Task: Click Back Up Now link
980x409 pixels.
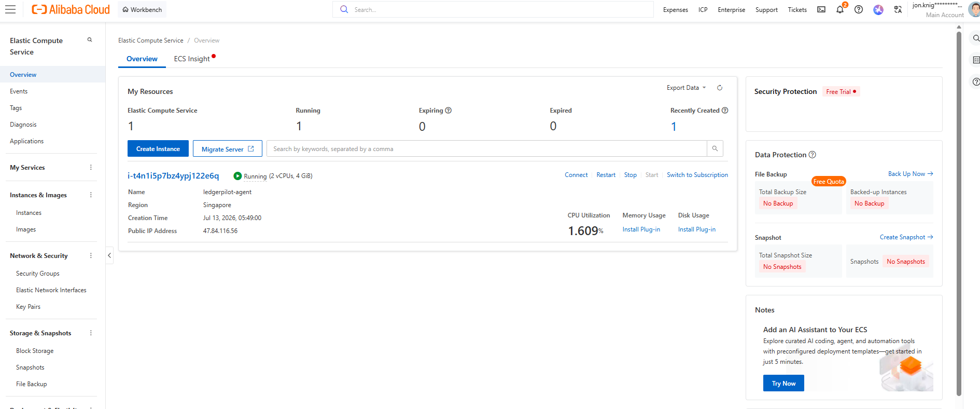Action: pos(911,174)
